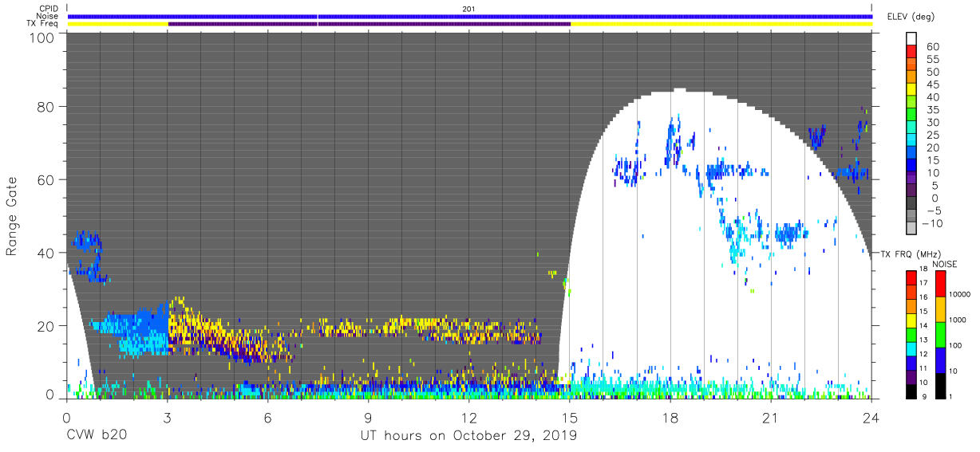This screenshot has width=980, height=452.
Task: Click the NOISE legend title
Action: pyautogui.click(x=944, y=264)
